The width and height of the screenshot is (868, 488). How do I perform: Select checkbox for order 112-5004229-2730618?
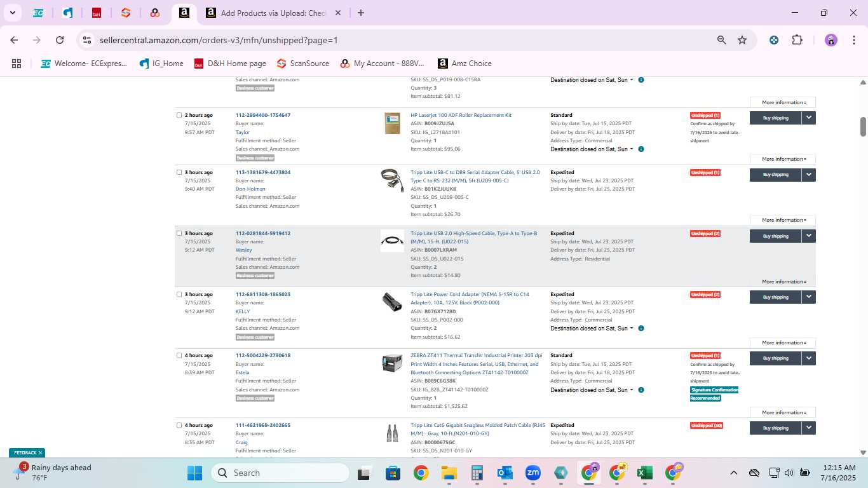(x=179, y=355)
